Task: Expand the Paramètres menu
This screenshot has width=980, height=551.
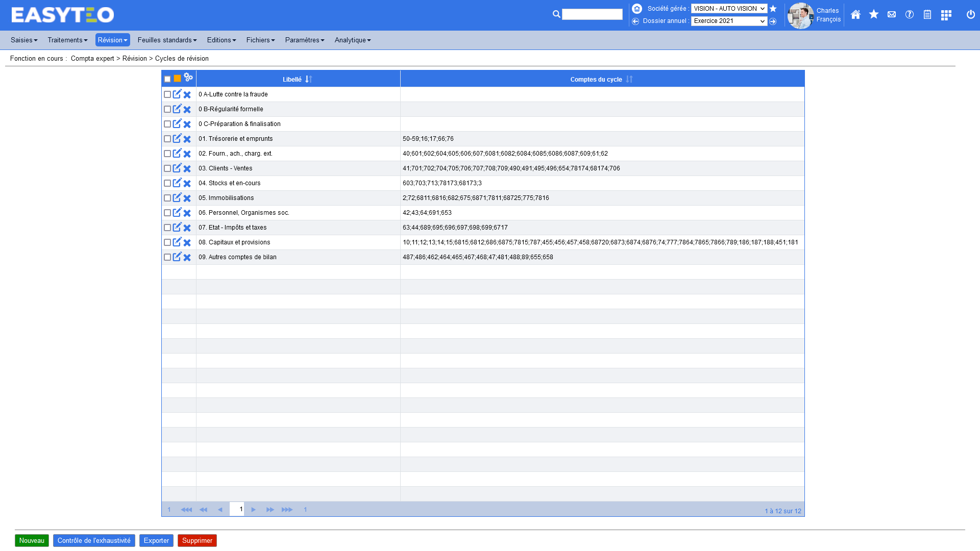Action: pyautogui.click(x=304, y=40)
